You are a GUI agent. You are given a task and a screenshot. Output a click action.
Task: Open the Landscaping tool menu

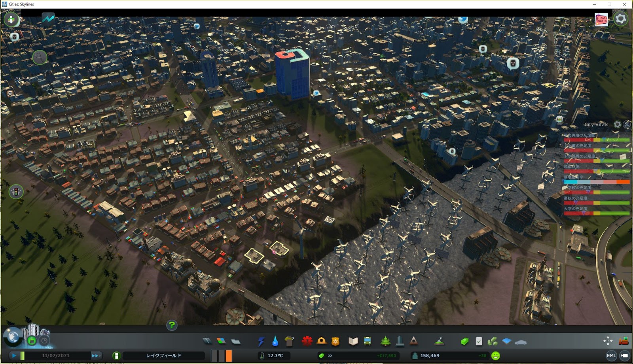[439, 341]
